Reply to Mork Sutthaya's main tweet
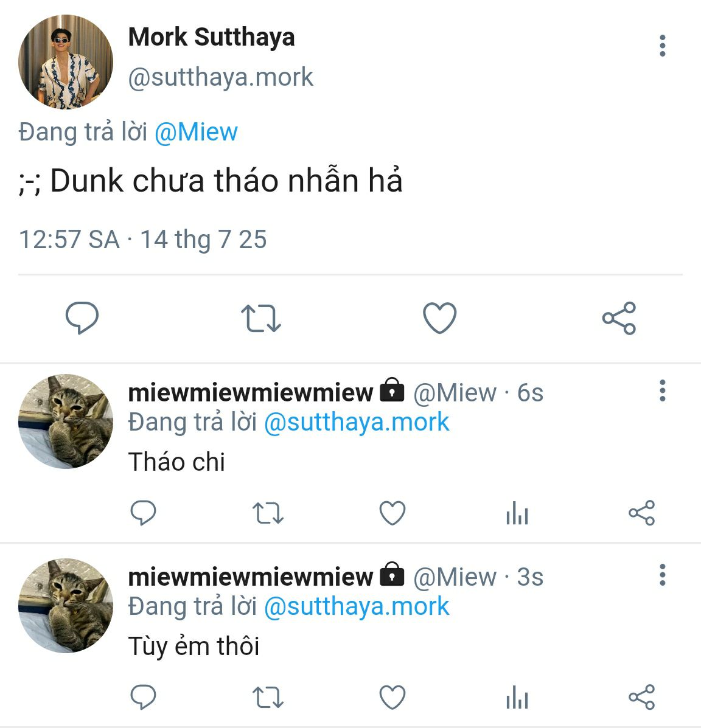Viewport: 701px width, 728px height. [x=82, y=318]
